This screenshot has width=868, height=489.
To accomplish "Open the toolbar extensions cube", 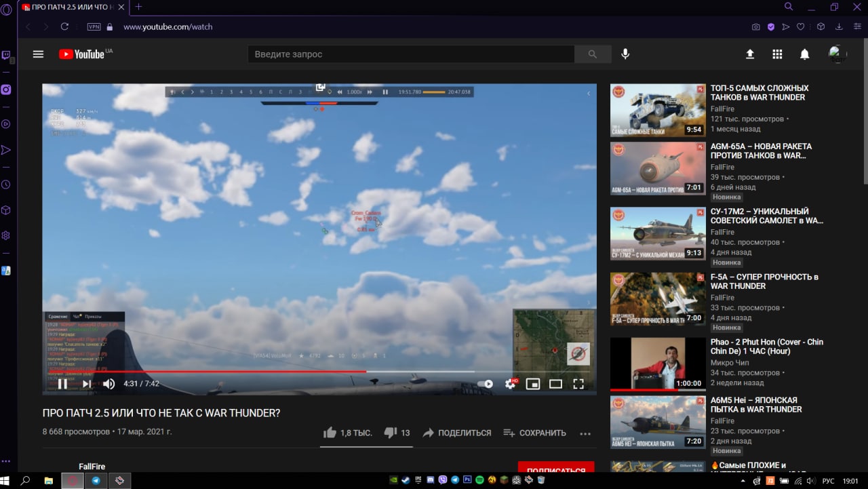I will (x=821, y=27).
